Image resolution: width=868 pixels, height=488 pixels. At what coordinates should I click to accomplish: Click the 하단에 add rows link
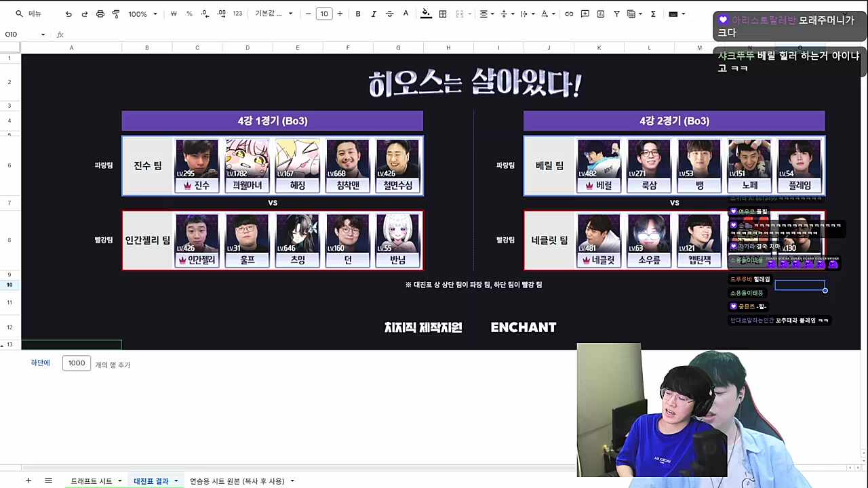pyautogui.click(x=40, y=363)
